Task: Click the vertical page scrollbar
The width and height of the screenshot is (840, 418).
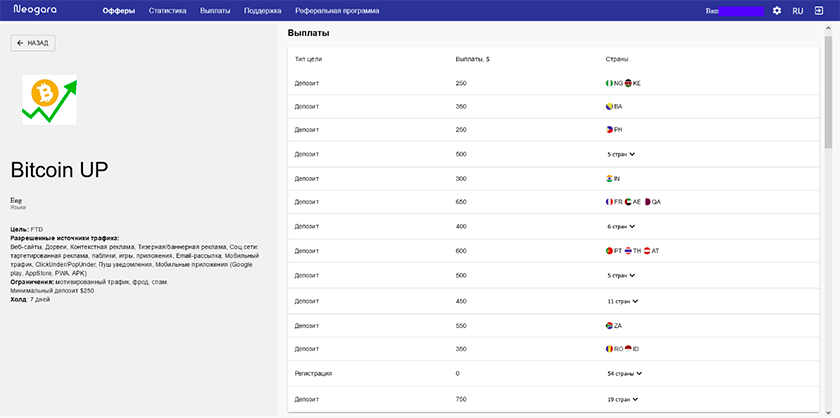Action: (x=828, y=91)
